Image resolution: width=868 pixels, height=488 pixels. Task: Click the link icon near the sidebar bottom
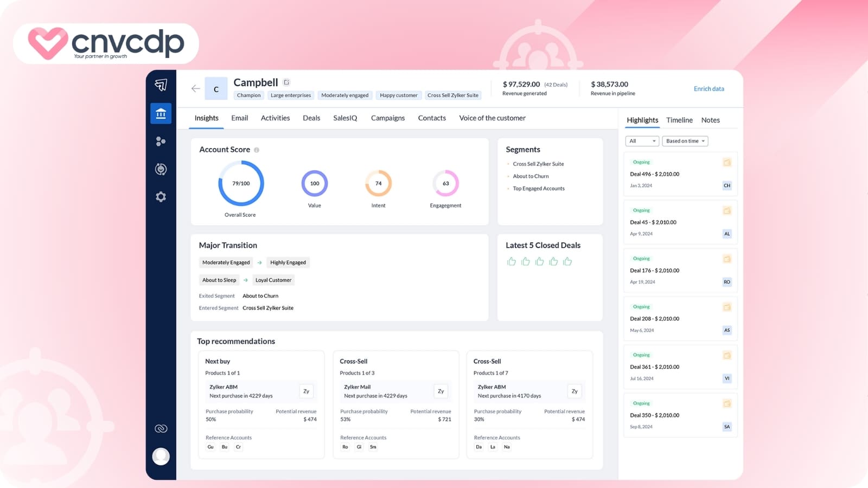click(x=161, y=428)
